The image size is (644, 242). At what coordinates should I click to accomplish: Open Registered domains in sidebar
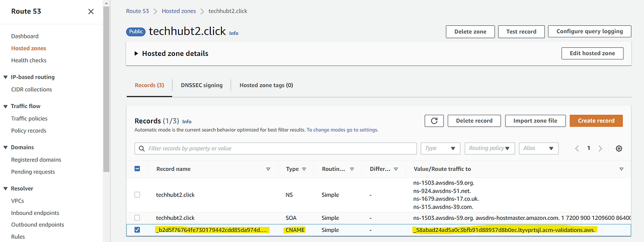tap(36, 160)
